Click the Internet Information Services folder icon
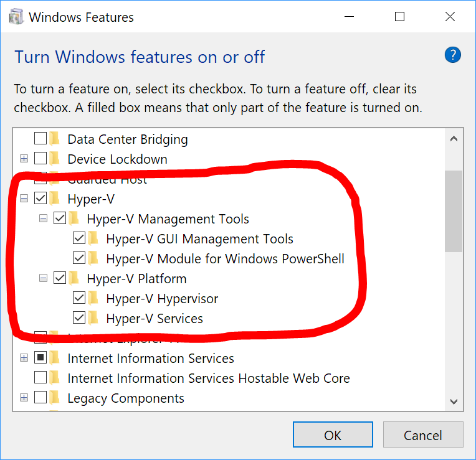 click(x=54, y=357)
